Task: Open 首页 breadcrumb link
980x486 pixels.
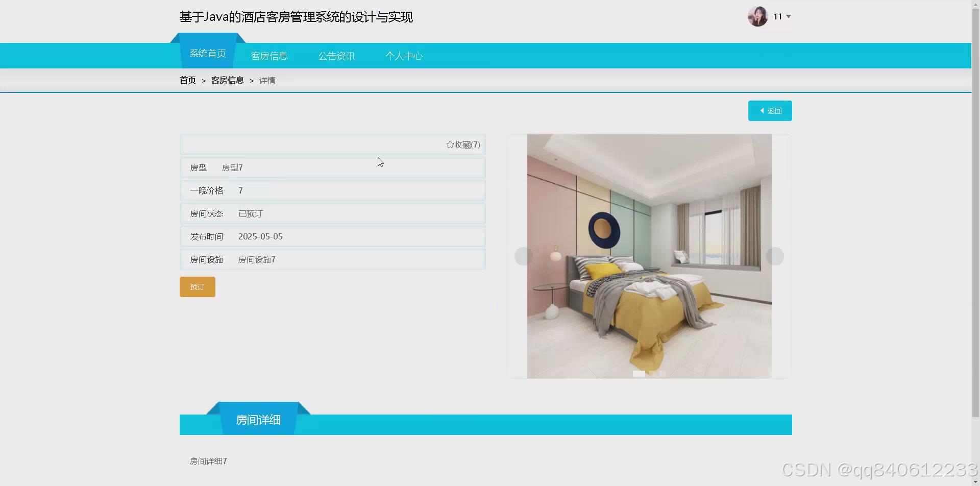Action: pyautogui.click(x=187, y=80)
